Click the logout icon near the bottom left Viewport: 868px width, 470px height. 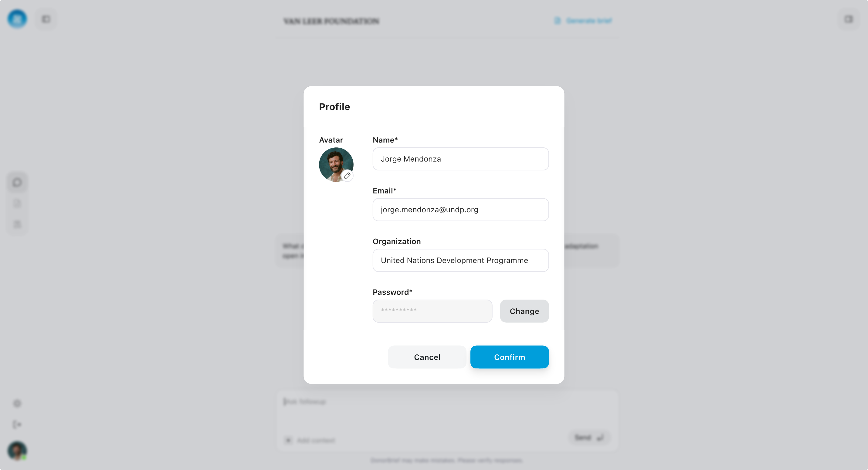click(17, 424)
